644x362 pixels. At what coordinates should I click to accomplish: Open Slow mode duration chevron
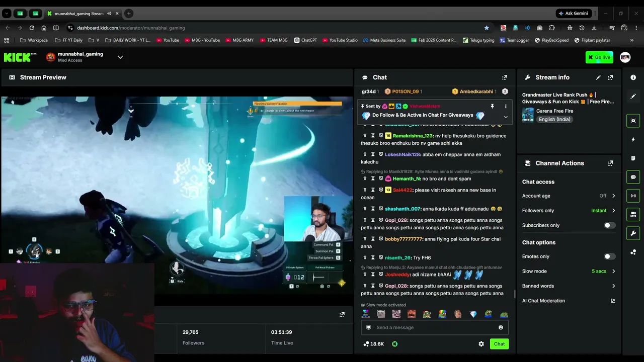[x=613, y=271]
